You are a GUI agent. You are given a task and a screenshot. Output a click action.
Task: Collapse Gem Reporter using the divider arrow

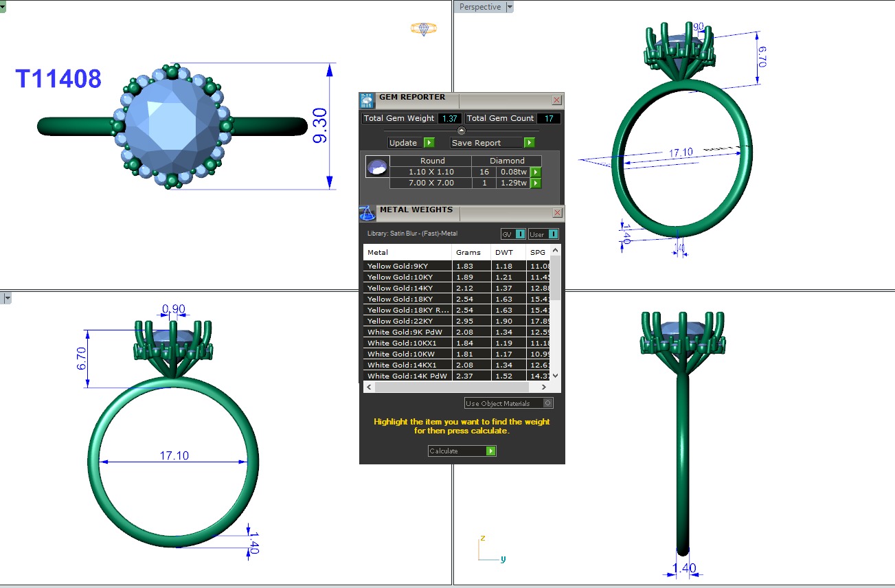point(461,130)
